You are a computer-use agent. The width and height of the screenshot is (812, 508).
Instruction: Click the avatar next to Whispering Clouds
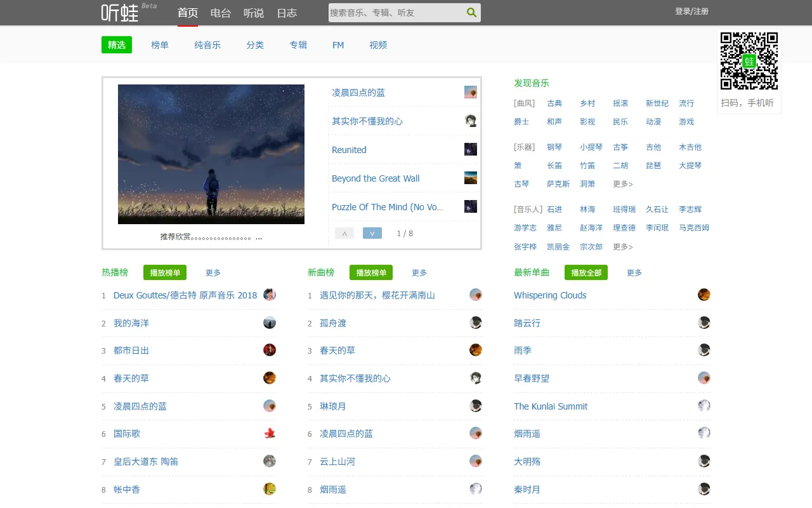point(704,295)
